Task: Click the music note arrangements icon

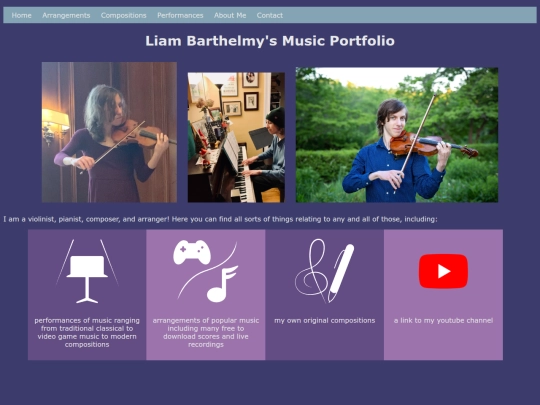Action: coord(222,284)
